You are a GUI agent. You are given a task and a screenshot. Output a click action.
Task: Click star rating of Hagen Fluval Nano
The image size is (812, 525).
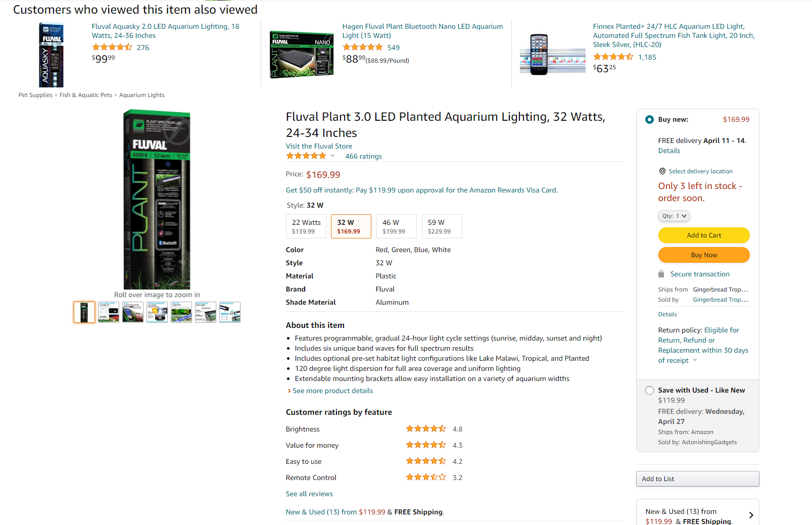(362, 47)
